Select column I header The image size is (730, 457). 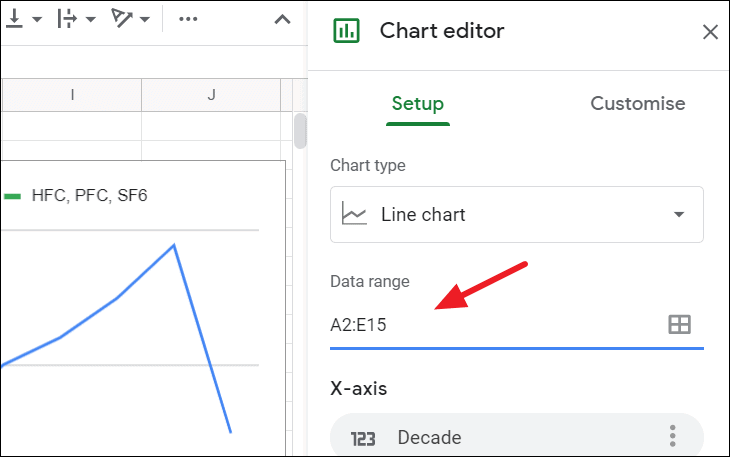point(72,95)
